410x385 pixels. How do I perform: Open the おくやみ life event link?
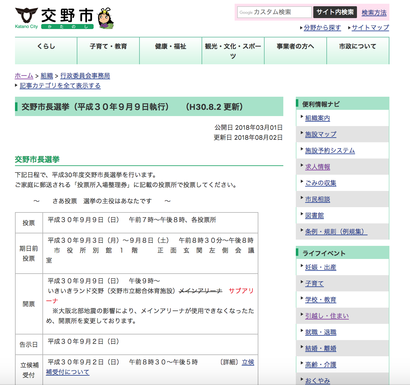[x=318, y=381]
